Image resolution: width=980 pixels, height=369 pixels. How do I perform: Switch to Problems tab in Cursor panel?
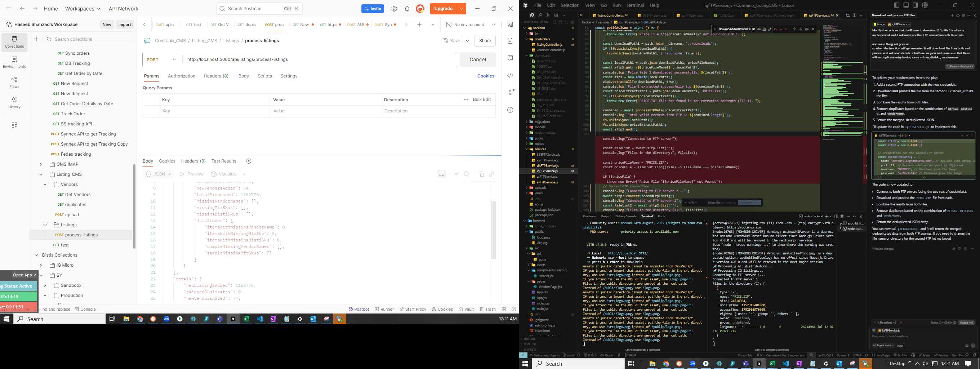[x=589, y=216]
